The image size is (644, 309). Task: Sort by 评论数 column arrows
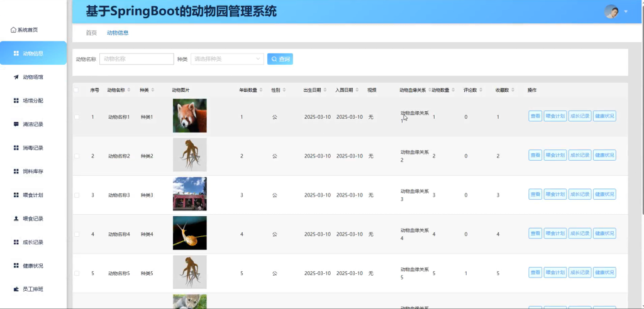[x=480, y=90]
